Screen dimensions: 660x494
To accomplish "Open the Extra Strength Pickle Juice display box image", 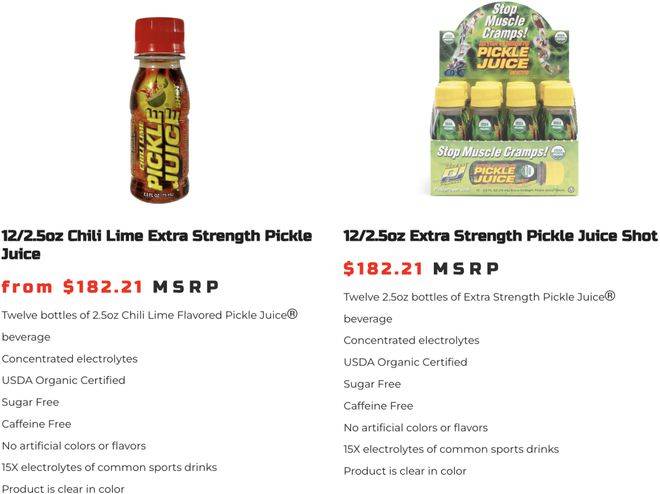I will [x=503, y=99].
